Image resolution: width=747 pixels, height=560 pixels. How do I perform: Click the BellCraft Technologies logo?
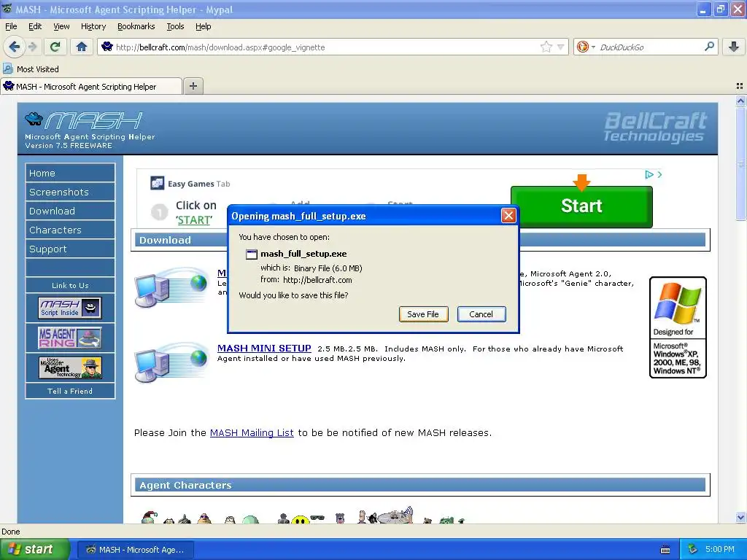(x=655, y=127)
